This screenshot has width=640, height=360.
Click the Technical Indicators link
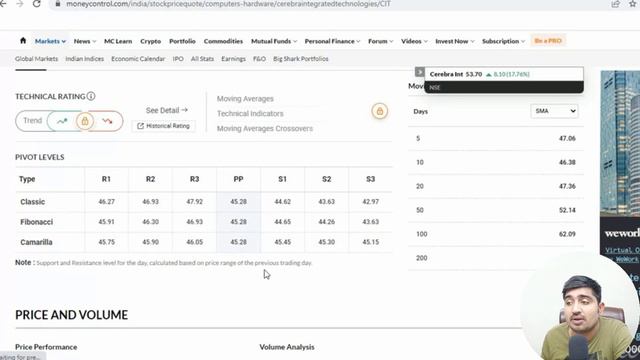(x=250, y=113)
